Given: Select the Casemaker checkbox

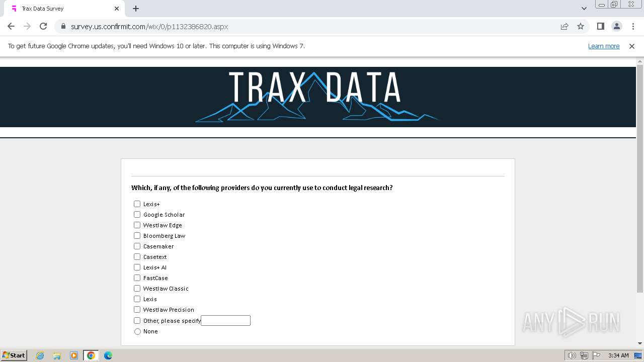Looking at the screenshot, I should pos(137,246).
